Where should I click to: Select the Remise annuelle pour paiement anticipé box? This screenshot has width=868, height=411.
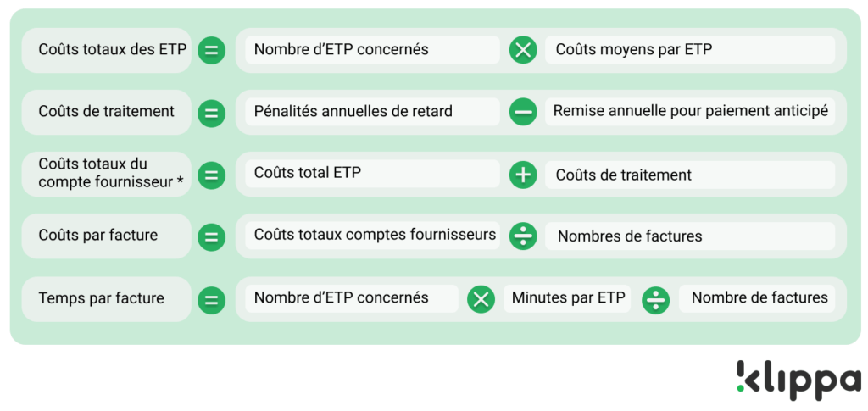(690, 112)
